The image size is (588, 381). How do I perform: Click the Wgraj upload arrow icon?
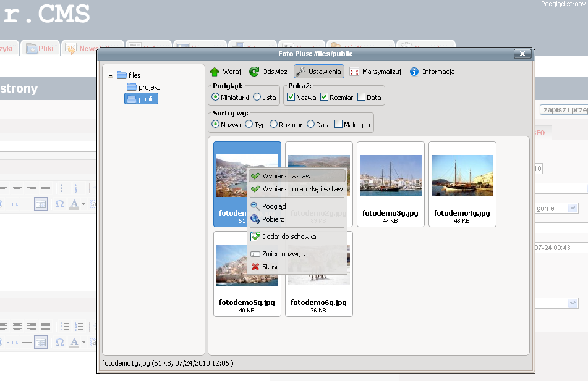215,72
